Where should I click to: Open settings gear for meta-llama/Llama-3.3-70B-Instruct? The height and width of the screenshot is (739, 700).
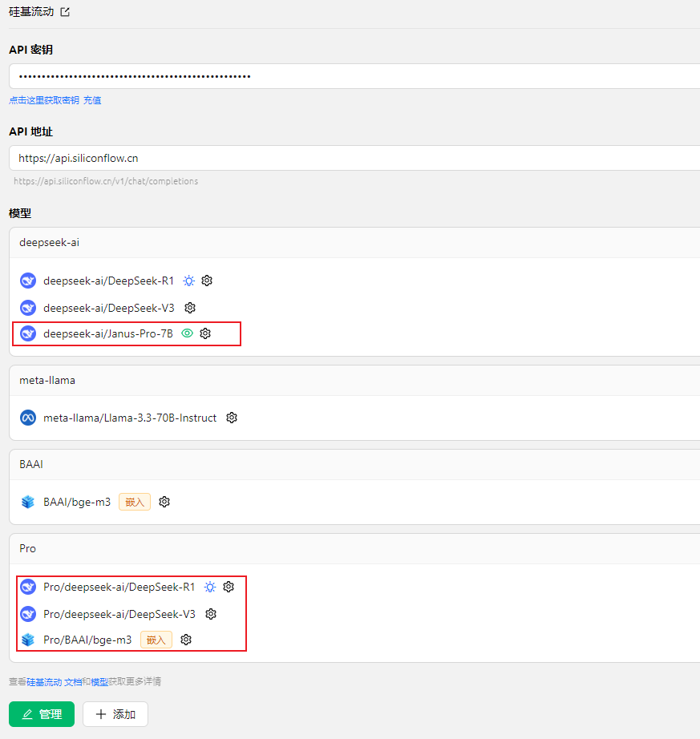coord(232,418)
